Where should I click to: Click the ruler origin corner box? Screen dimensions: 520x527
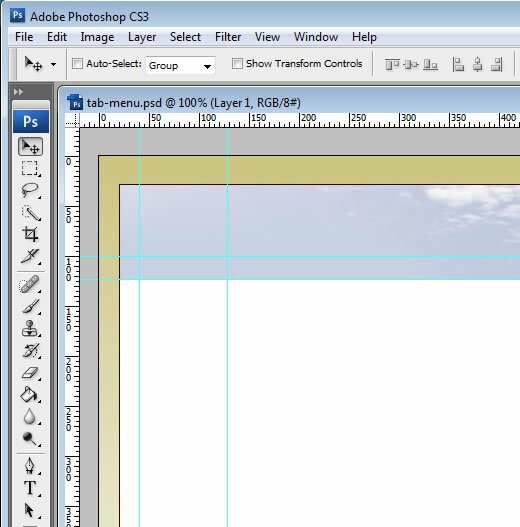[x=72, y=120]
